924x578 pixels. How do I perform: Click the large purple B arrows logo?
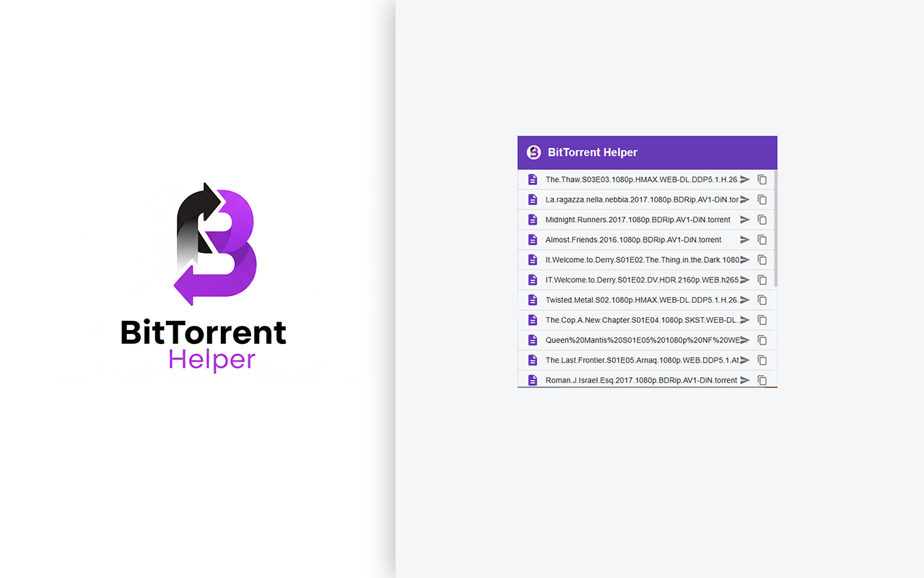pyautogui.click(x=216, y=243)
